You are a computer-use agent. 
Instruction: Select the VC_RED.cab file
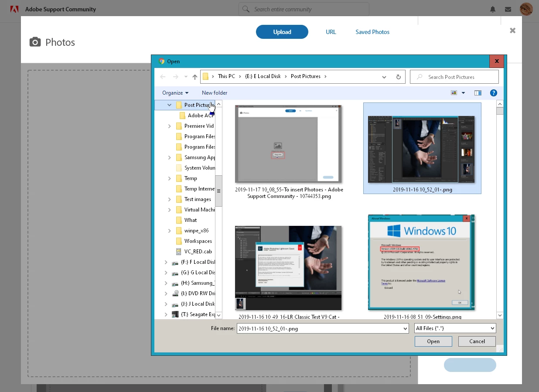pos(194,252)
